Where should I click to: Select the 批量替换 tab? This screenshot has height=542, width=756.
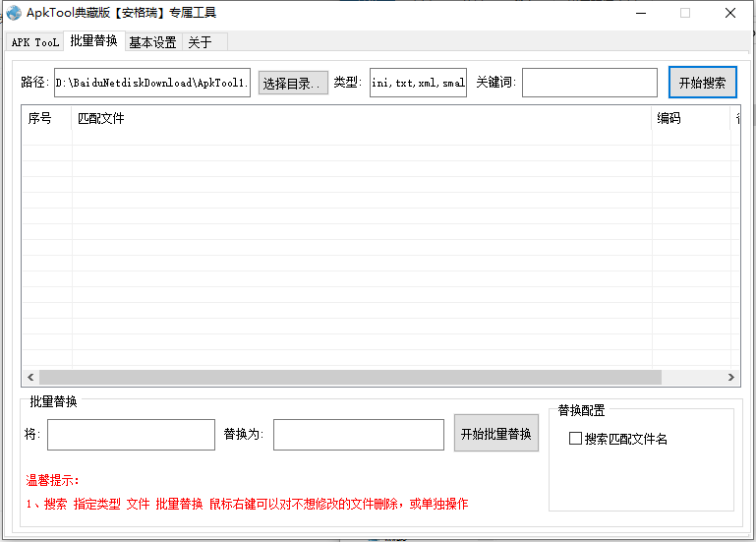pos(93,40)
